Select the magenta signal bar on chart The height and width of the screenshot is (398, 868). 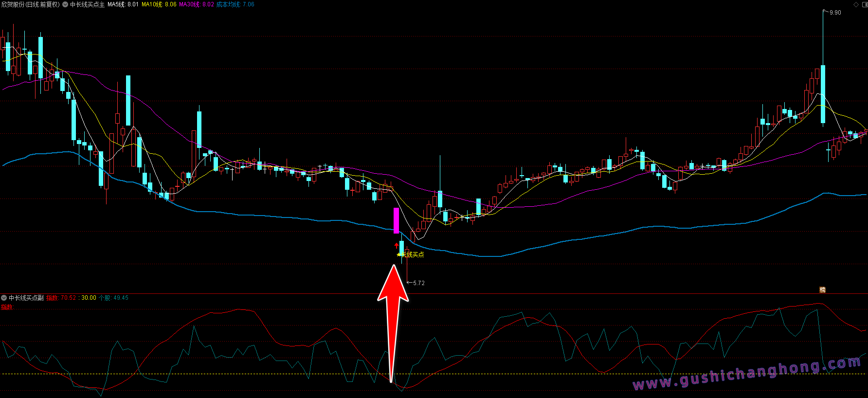pyautogui.click(x=396, y=220)
